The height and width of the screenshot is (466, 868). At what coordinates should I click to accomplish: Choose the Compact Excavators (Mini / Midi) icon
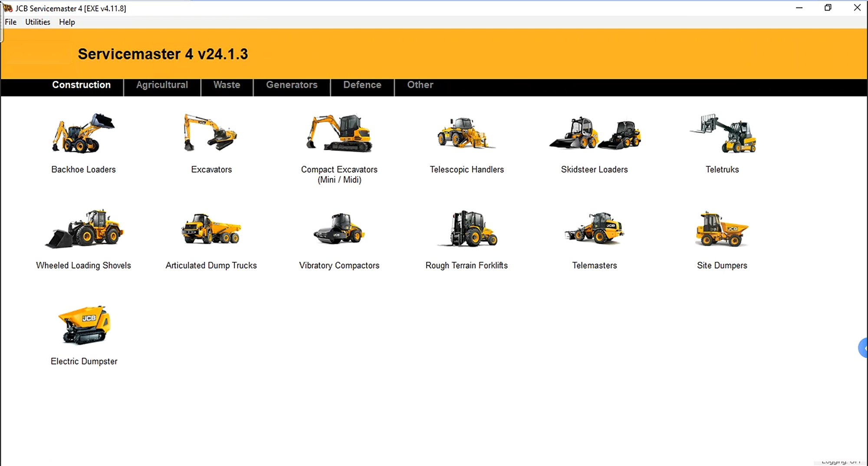[339, 133]
